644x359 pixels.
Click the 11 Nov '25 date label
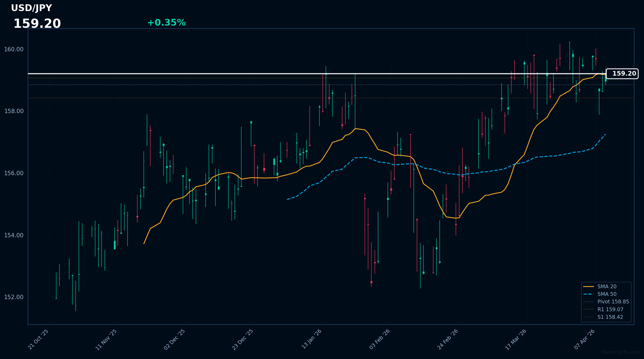click(x=106, y=339)
